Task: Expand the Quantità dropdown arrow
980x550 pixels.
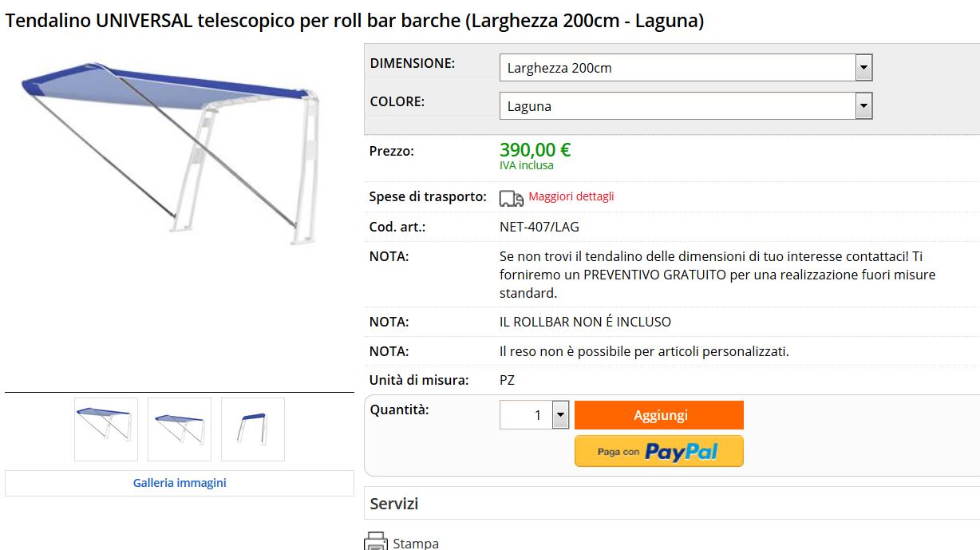Action: (x=560, y=415)
